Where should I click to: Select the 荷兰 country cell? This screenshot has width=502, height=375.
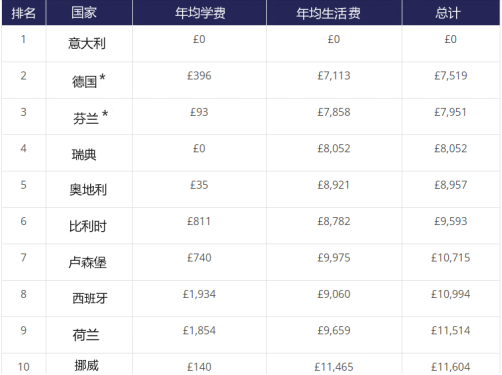86,335
